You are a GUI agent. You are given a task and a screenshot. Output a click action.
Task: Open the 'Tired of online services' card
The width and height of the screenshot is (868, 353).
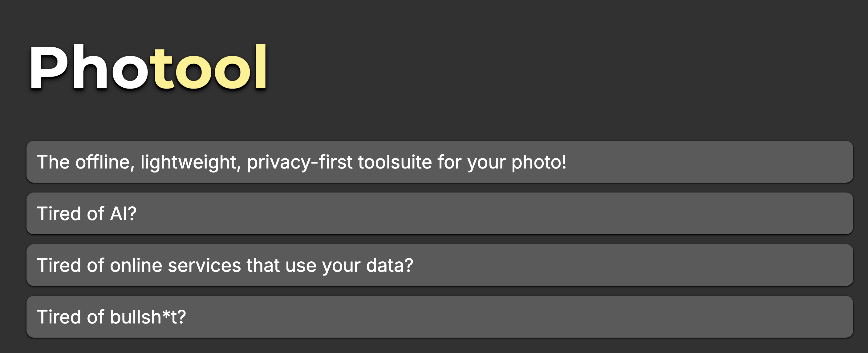pyautogui.click(x=440, y=265)
